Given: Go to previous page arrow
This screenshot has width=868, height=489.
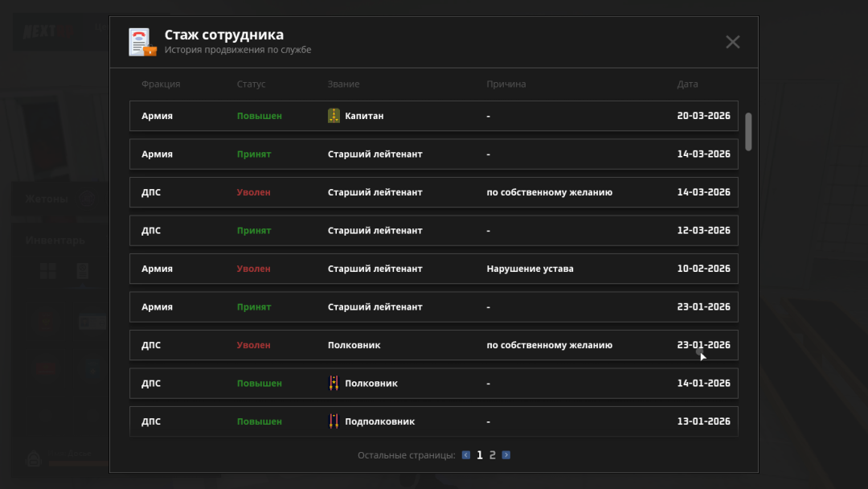Looking at the screenshot, I should (466, 455).
